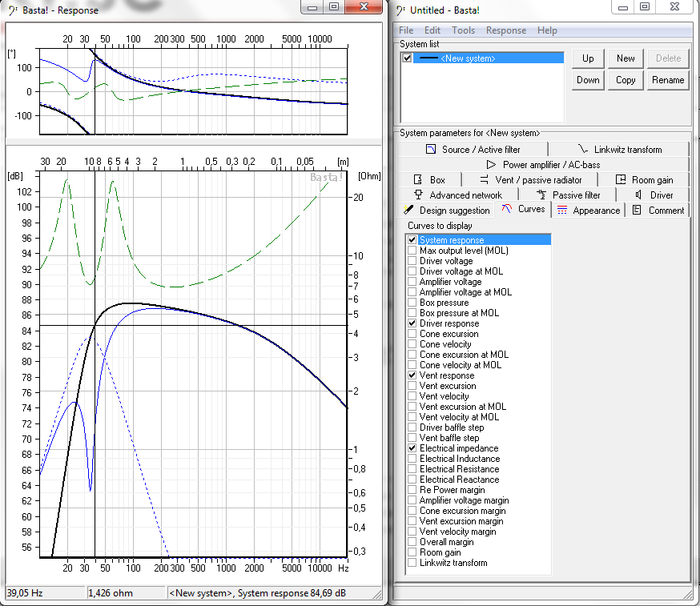Click the Copy button
This screenshot has width=700, height=606.
pyautogui.click(x=626, y=80)
